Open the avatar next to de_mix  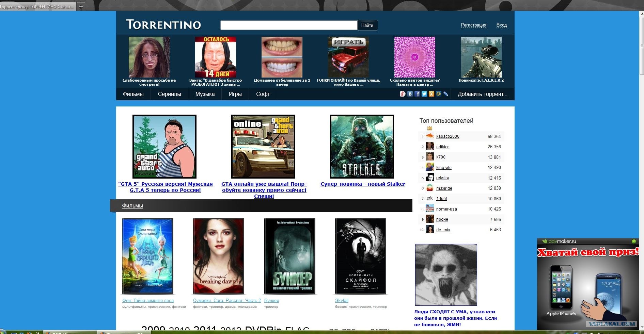(430, 230)
